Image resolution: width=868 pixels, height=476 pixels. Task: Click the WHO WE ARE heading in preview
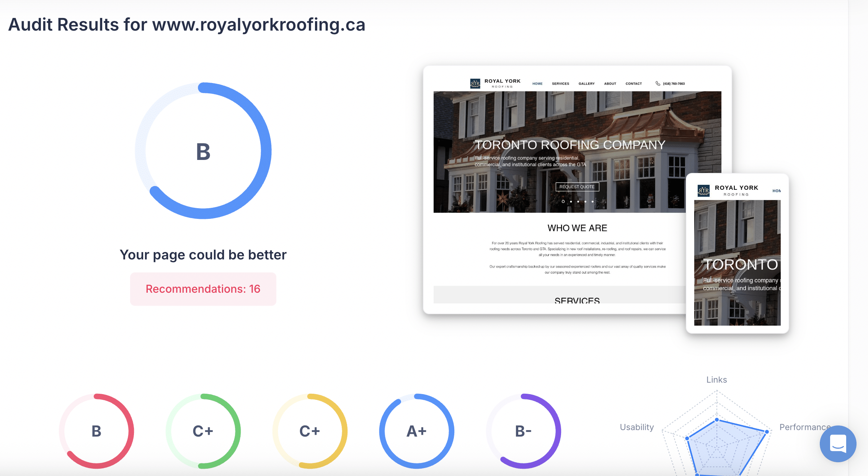577,228
